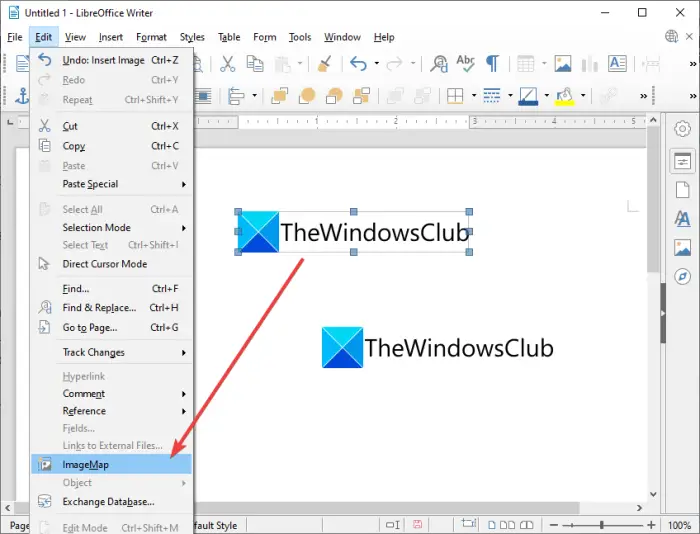This screenshot has height=534, width=700.
Task: Expand the Selection Mode submenu
Action: point(112,228)
